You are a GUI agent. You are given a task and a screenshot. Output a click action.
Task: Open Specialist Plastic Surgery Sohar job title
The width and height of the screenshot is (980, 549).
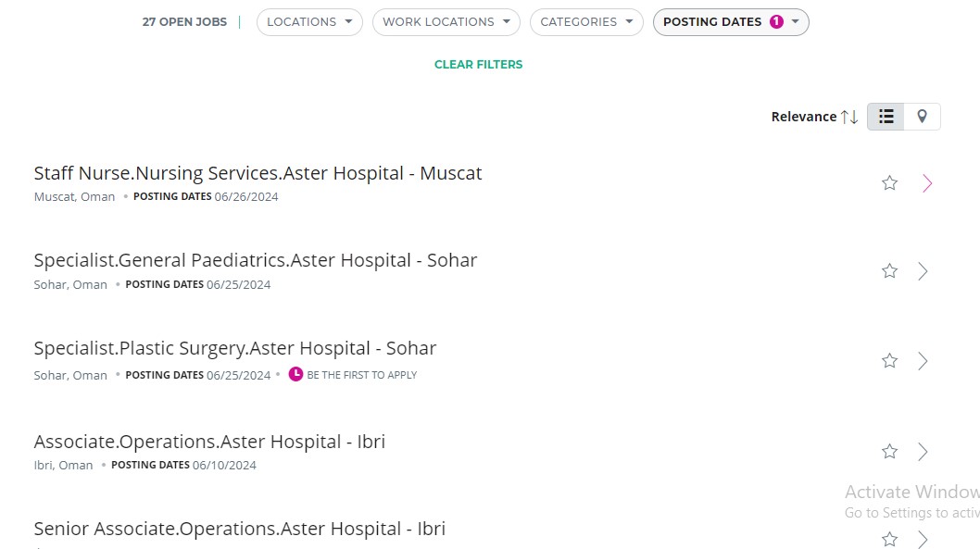[x=234, y=348]
